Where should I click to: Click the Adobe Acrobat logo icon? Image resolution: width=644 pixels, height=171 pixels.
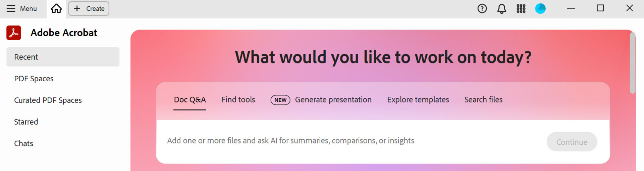tap(14, 33)
